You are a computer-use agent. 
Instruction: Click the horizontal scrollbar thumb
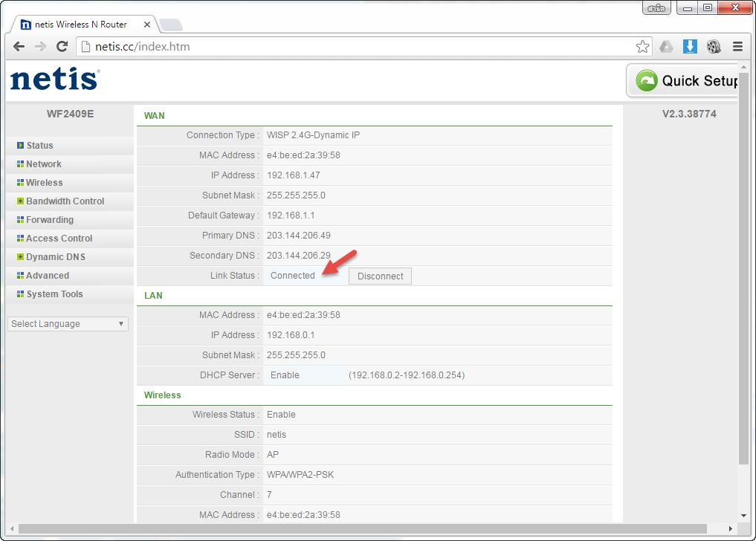point(363,529)
